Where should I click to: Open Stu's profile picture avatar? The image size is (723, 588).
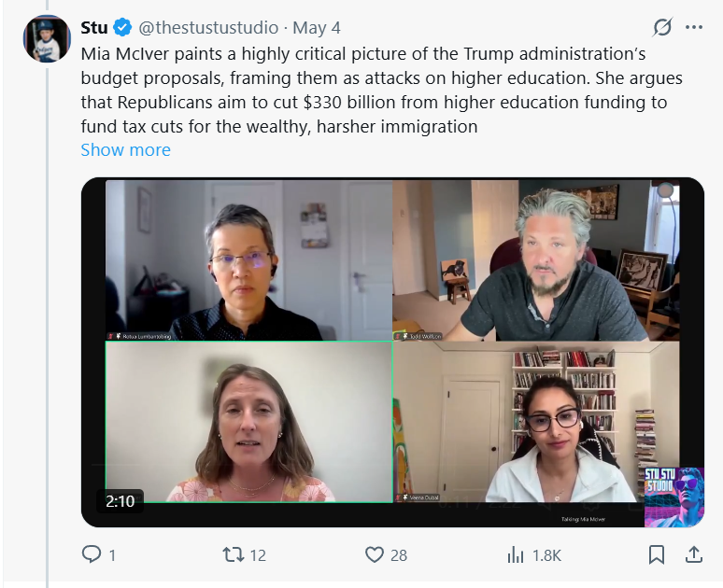[x=47, y=38]
